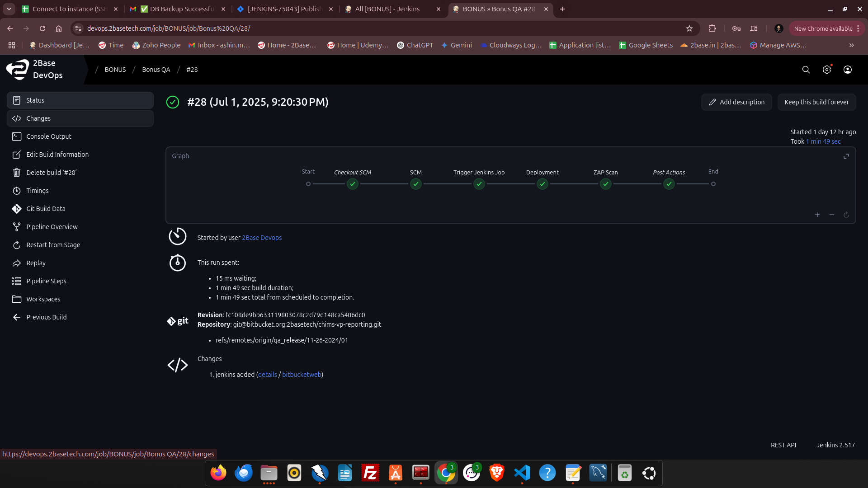The height and width of the screenshot is (488, 868).
Task: Open Visual Studio Code from the dock
Action: point(522,473)
